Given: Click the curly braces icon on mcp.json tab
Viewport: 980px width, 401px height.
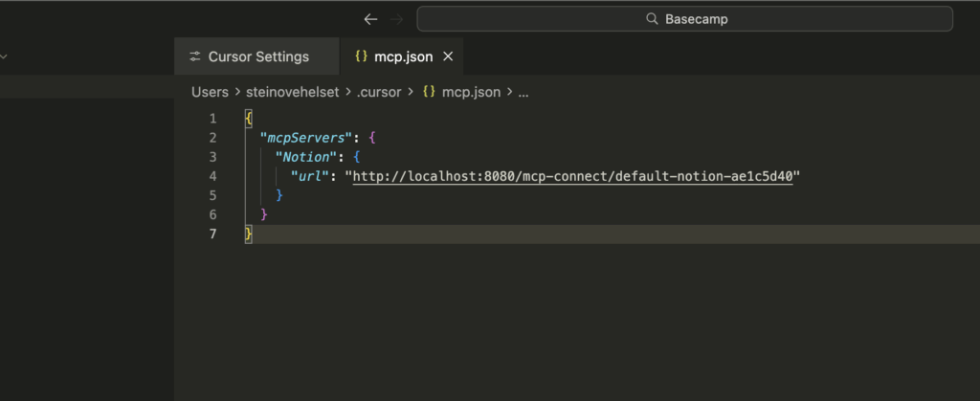Looking at the screenshot, I should 361,56.
